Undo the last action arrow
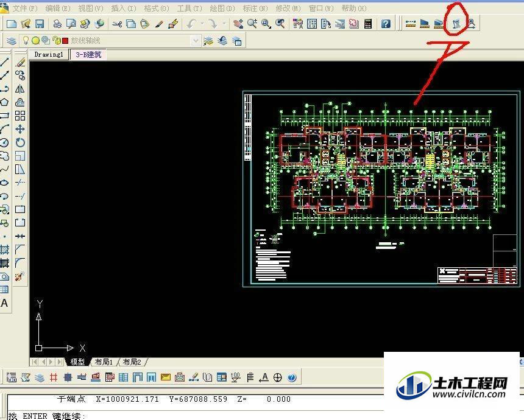 tap(191, 23)
